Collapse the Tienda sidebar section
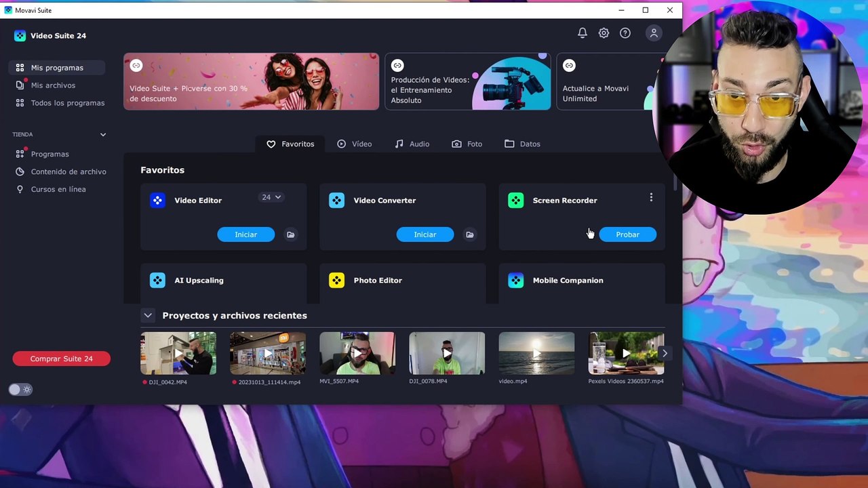 coord(103,135)
